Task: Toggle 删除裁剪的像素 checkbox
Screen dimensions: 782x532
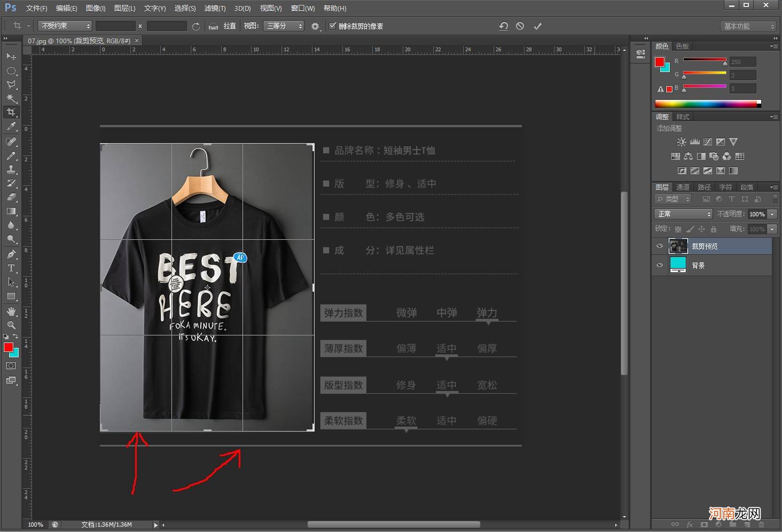Action: pos(333,26)
